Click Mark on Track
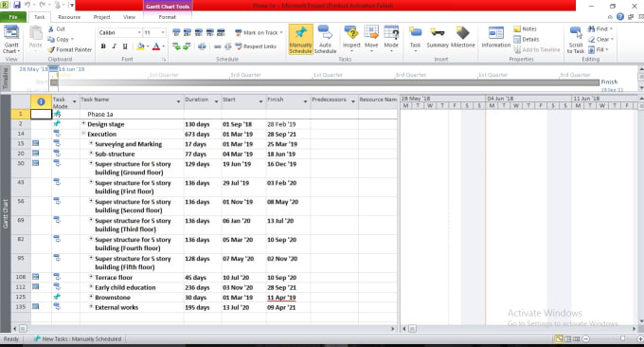The height and width of the screenshot is (347, 644). [x=259, y=32]
